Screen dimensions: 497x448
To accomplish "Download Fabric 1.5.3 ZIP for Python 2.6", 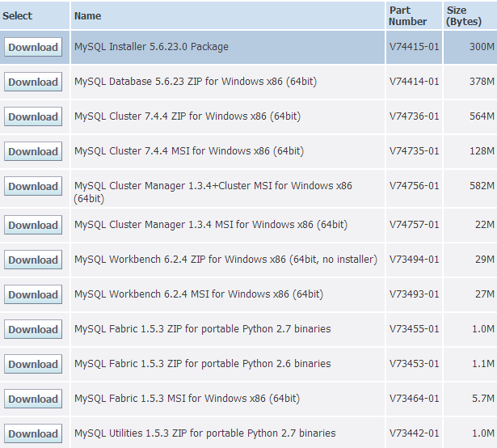I will [x=33, y=364].
